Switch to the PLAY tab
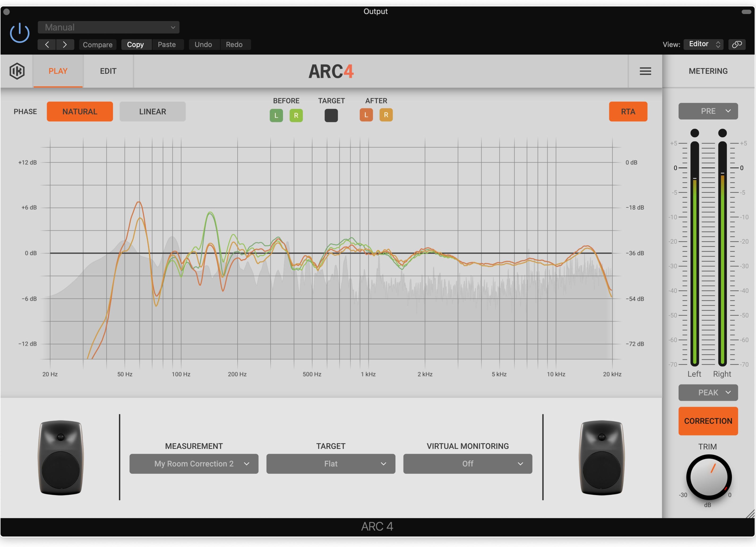The height and width of the screenshot is (547, 756). click(x=58, y=71)
